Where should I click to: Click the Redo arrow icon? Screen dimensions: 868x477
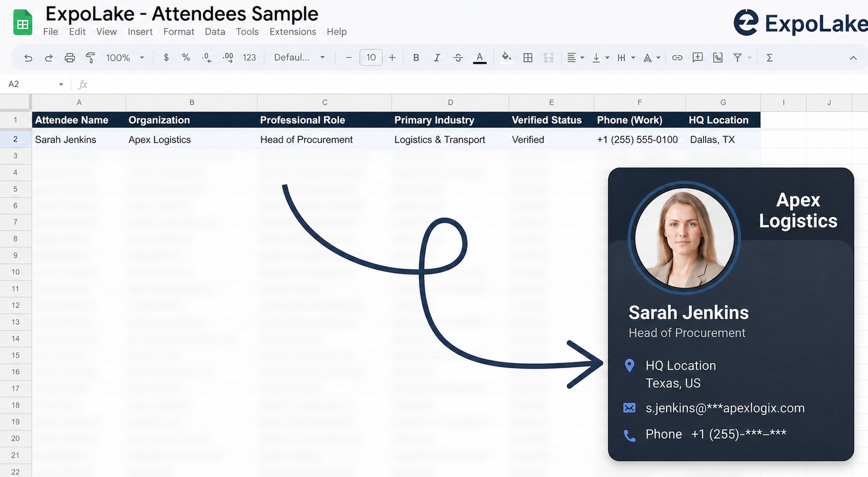(49, 57)
